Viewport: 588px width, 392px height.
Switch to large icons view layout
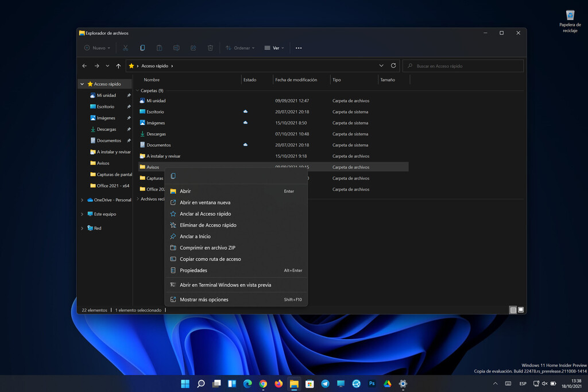[520, 309]
